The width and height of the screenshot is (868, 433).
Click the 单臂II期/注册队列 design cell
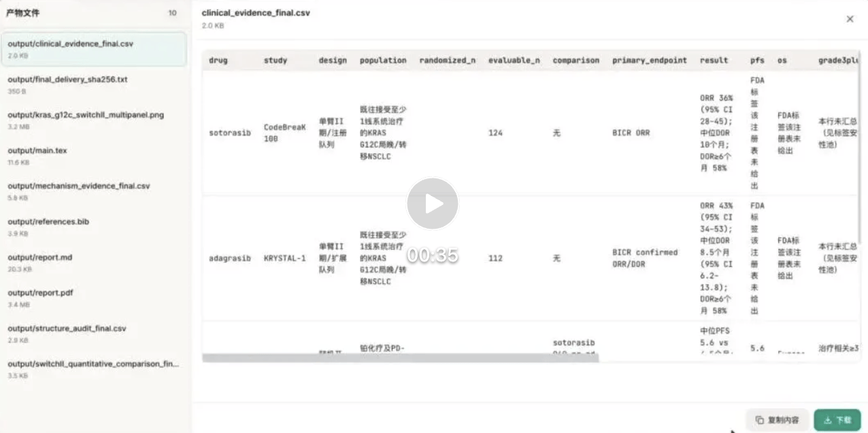[x=332, y=133]
